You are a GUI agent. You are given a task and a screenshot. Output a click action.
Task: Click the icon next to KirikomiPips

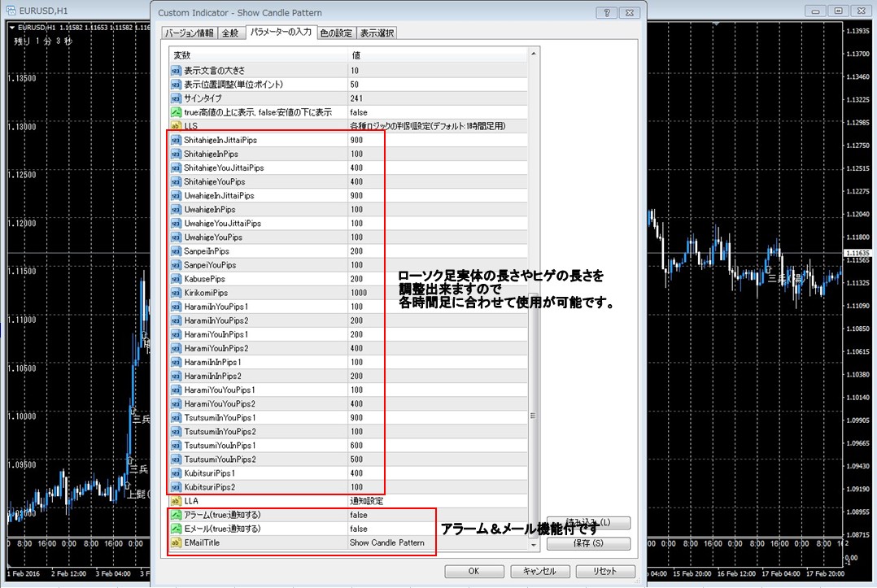[176, 293]
